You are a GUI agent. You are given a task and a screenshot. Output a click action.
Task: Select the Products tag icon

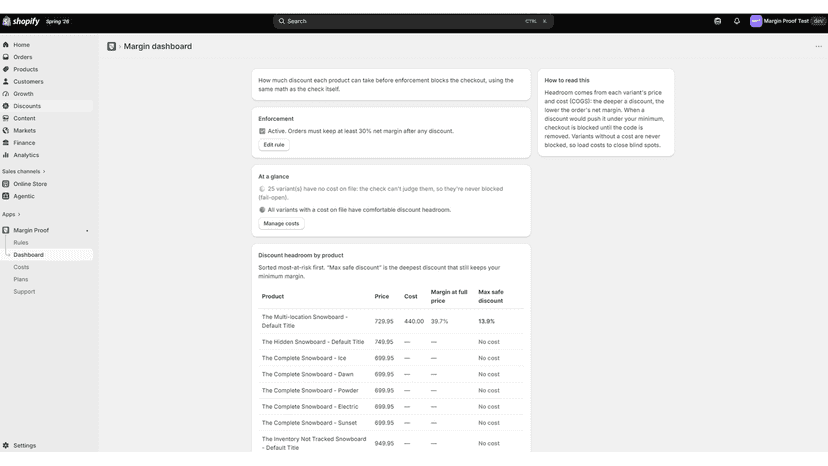6,69
